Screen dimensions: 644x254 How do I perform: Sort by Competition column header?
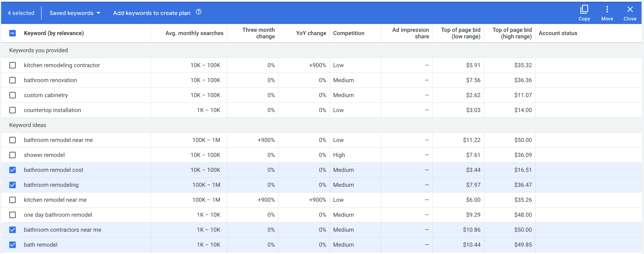[x=349, y=33]
